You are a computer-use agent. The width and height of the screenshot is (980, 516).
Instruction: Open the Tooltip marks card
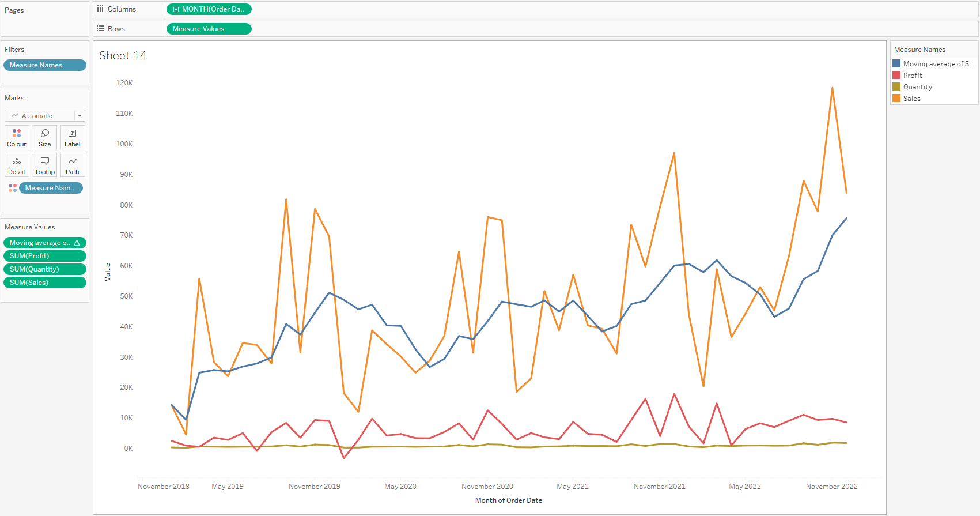tap(44, 165)
